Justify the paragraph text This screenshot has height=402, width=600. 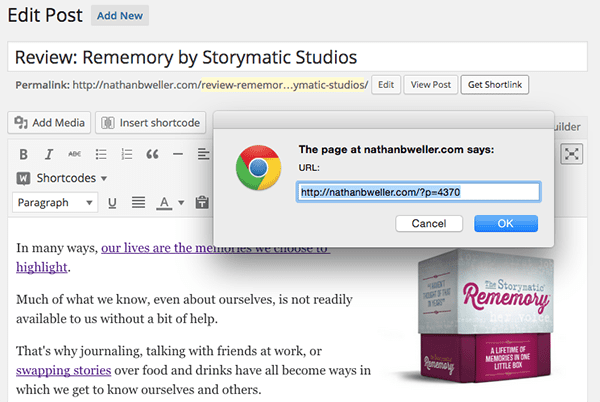(x=138, y=203)
